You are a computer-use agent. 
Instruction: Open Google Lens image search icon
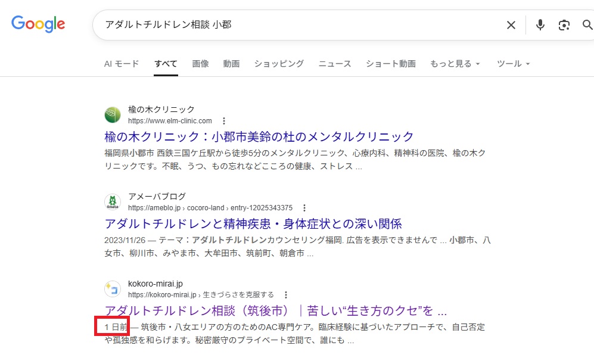(x=564, y=25)
